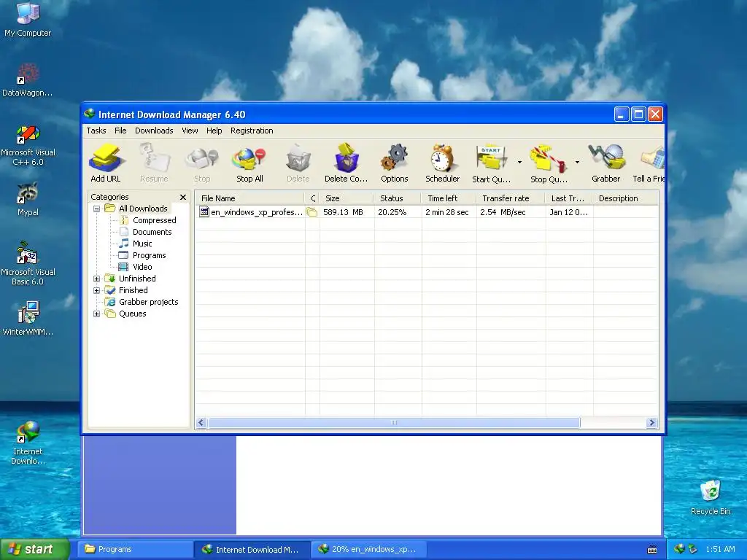Open the My Computer desktop icon
Viewport: 747px width, 560px height.
click(x=28, y=20)
